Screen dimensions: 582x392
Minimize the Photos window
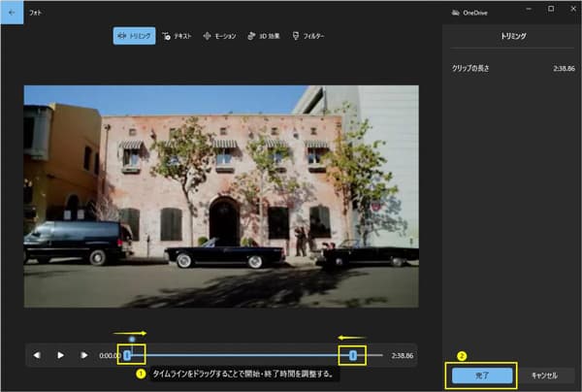523,10
